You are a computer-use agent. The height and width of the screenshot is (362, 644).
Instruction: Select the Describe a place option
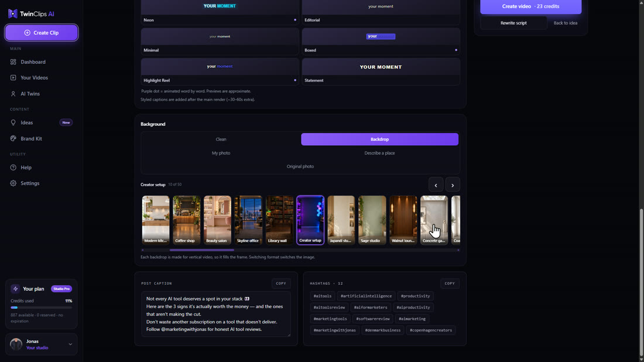coord(379,153)
